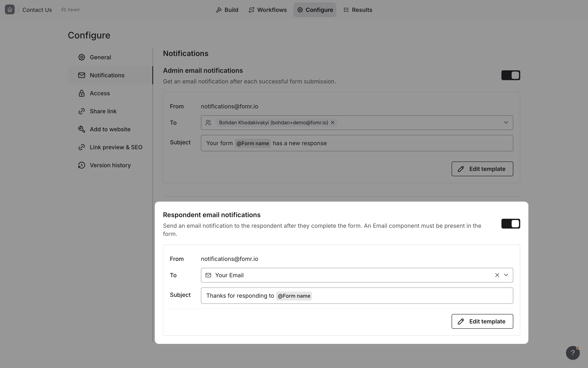Go to the home icon button
This screenshot has height=368, width=588.
pos(10,10)
